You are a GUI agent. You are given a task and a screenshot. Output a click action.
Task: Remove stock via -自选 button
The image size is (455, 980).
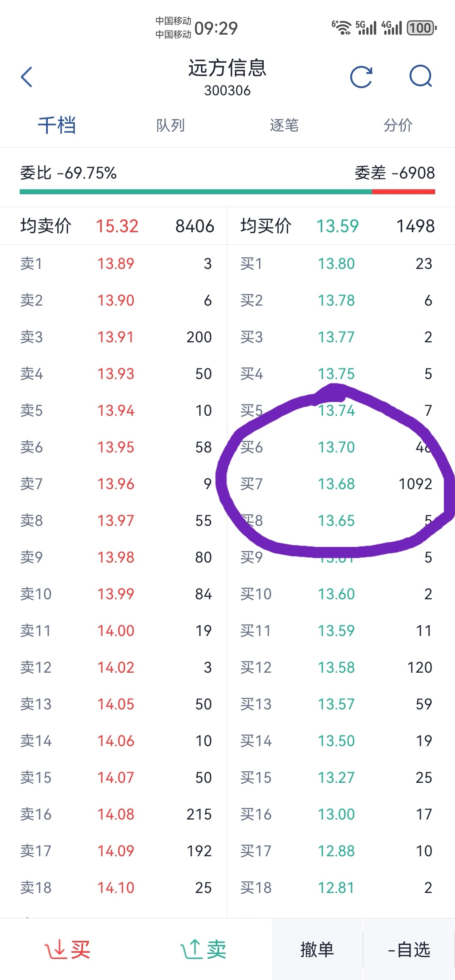point(409,949)
